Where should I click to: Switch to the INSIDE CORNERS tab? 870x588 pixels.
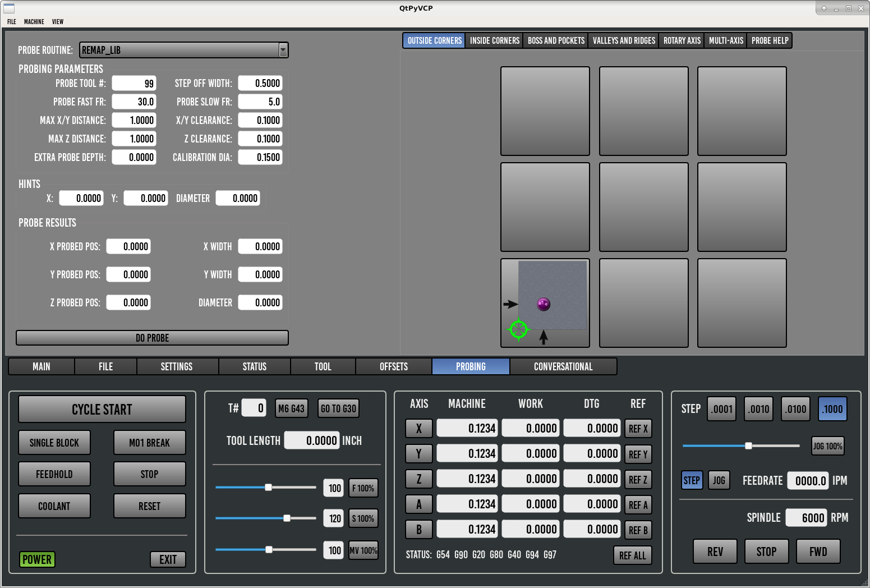click(494, 40)
